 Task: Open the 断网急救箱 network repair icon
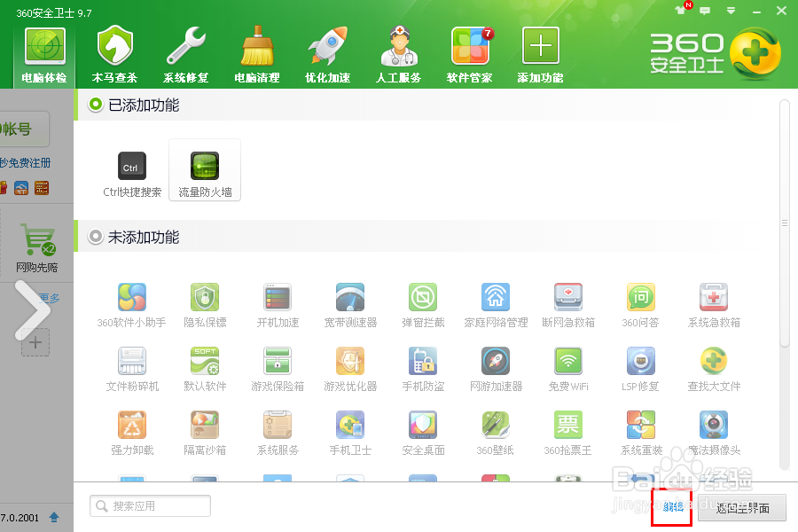point(567,297)
